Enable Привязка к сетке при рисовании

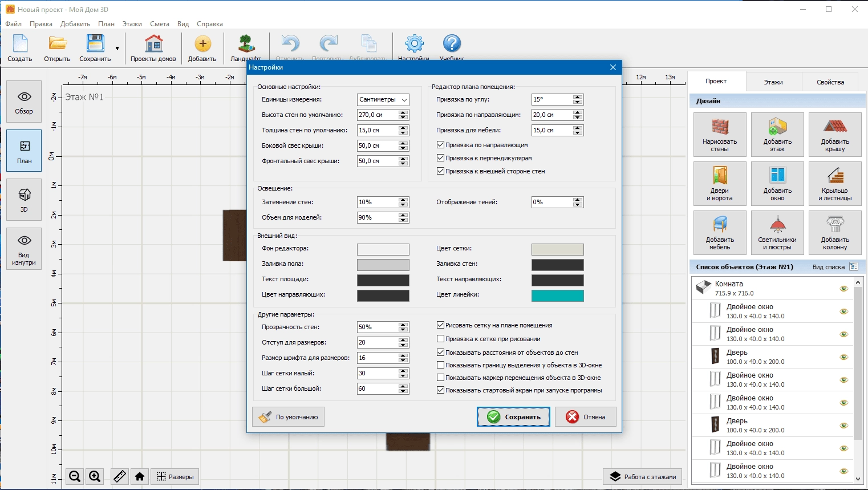tap(440, 339)
